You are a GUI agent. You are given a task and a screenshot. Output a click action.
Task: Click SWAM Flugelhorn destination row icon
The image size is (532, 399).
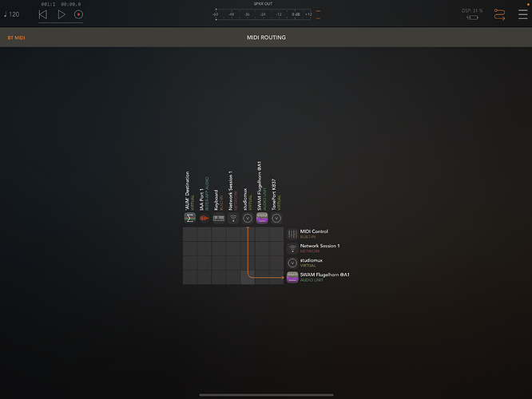click(x=292, y=277)
